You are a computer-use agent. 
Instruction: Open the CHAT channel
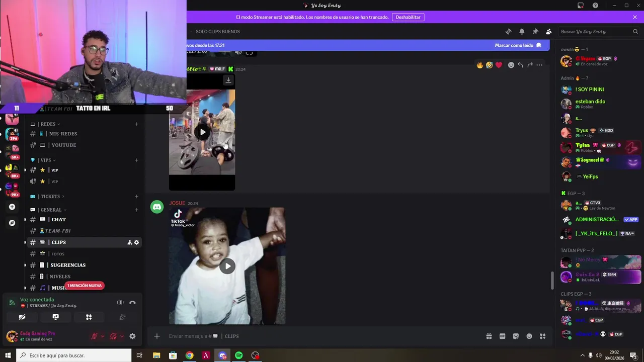(85, 219)
